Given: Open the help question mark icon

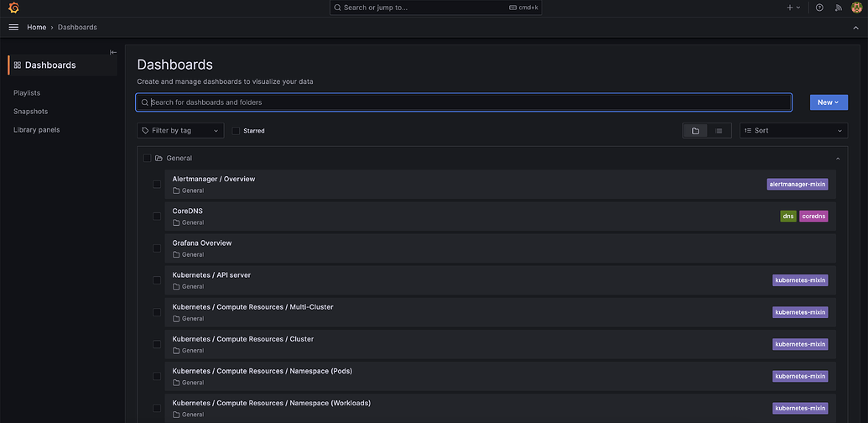Looking at the screenshot, I should point(819,8).
